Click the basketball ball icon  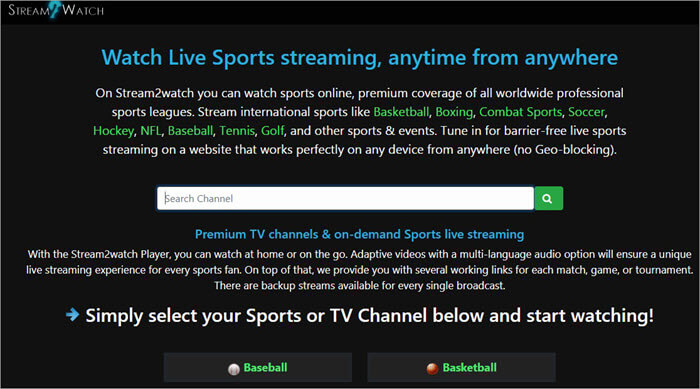(x=432, y=368)
